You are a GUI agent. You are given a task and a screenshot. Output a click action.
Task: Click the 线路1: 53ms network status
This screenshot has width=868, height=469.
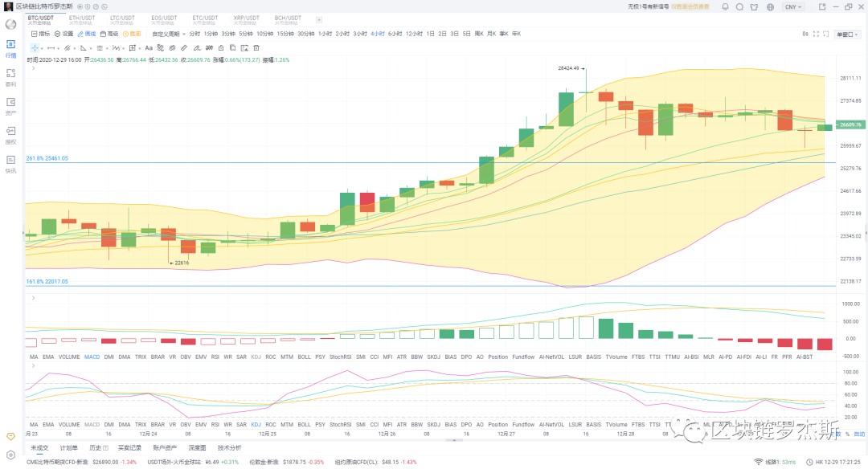776,462
